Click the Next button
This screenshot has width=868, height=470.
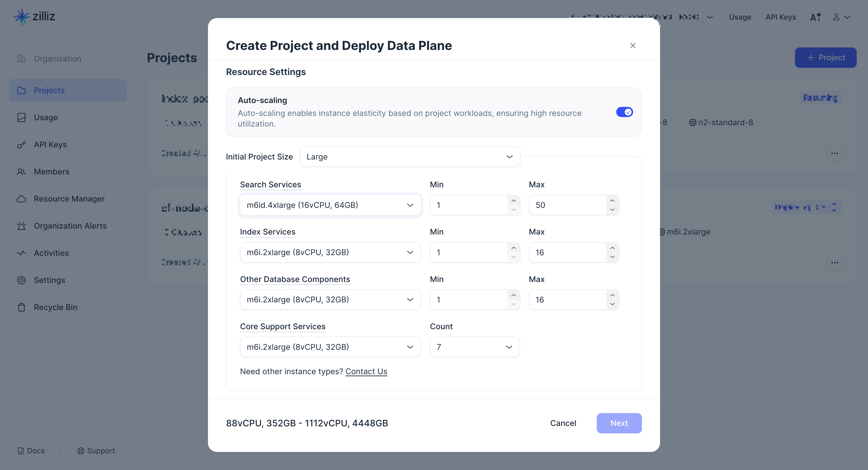pyautogui.click(x=619, y=423)
